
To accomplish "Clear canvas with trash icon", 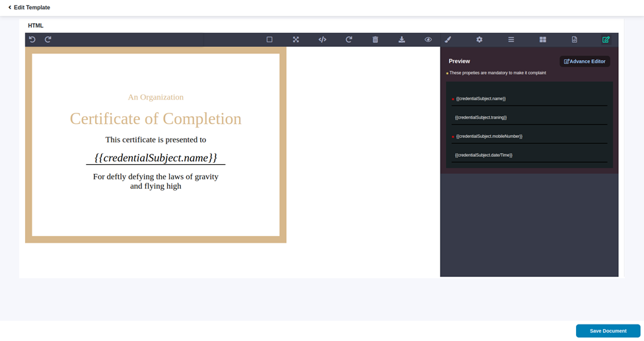I will (x=375, y=40).
